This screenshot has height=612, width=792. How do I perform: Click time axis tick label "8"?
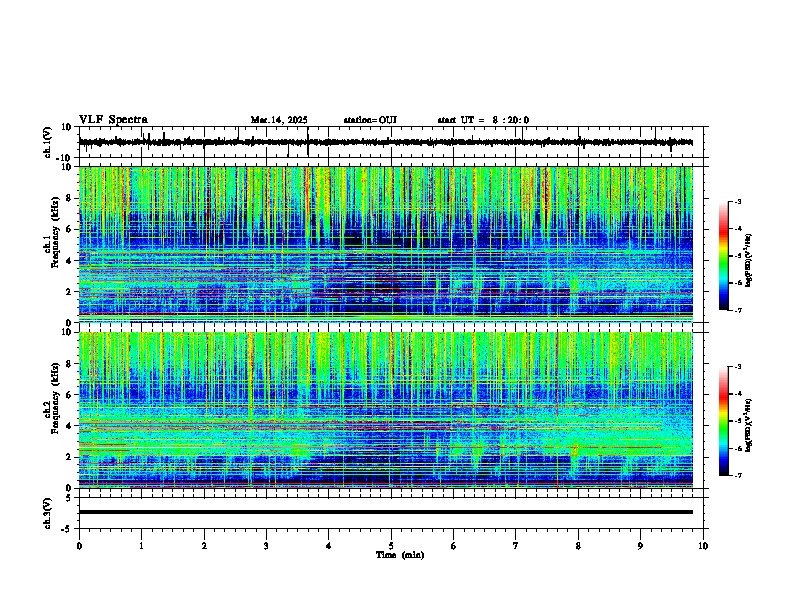(x=578, y=546)
